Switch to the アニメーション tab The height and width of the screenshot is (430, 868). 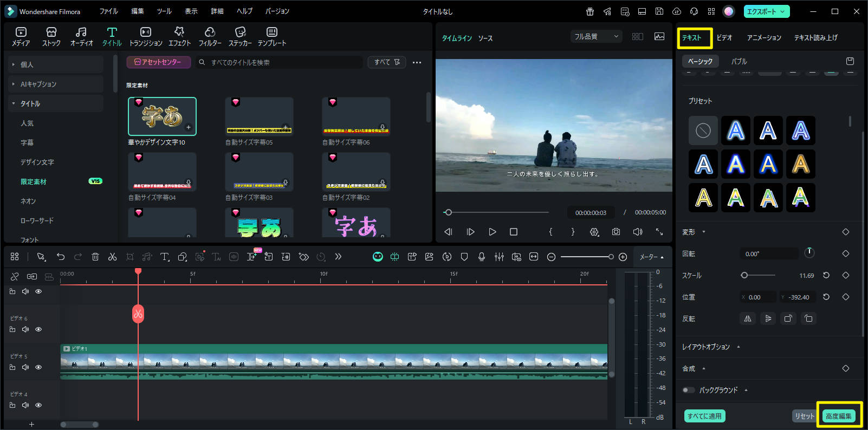[x=764, y=37]
